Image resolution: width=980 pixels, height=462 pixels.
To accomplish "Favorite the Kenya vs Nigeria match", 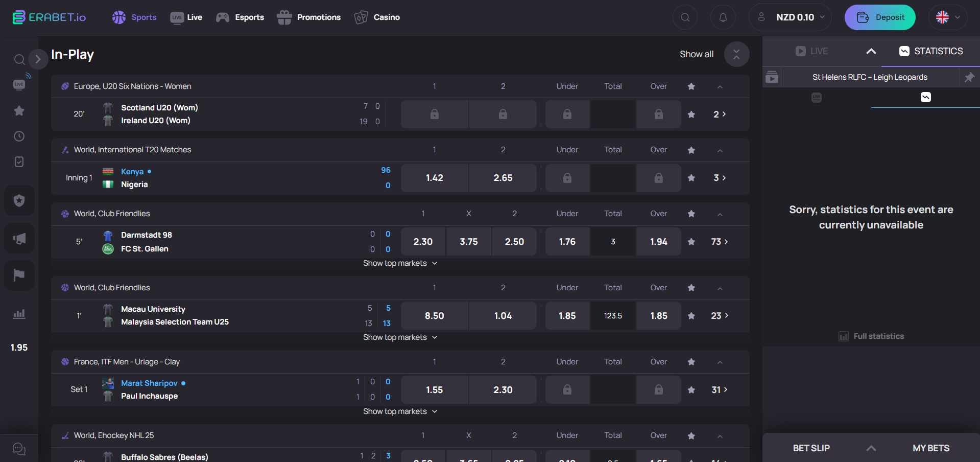I will 691,178.
